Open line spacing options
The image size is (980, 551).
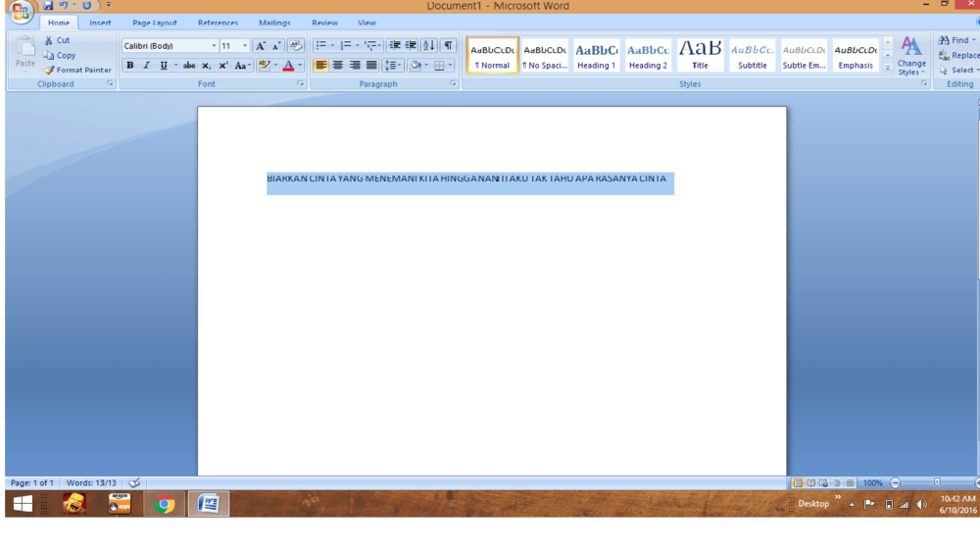(393, 65)
